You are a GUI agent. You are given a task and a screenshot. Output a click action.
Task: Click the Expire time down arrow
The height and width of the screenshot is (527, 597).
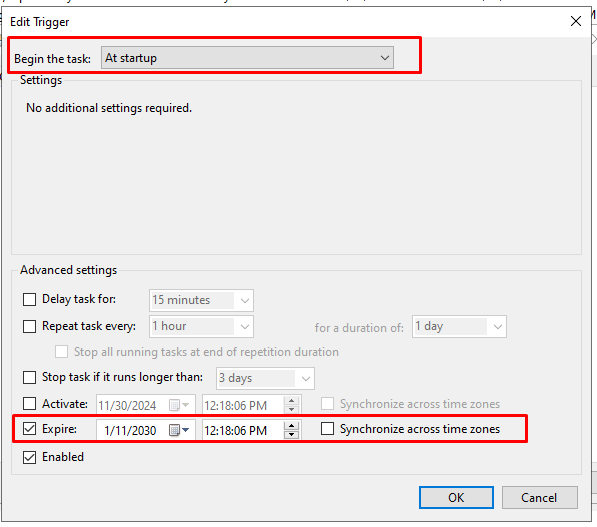tap(291, 434)
